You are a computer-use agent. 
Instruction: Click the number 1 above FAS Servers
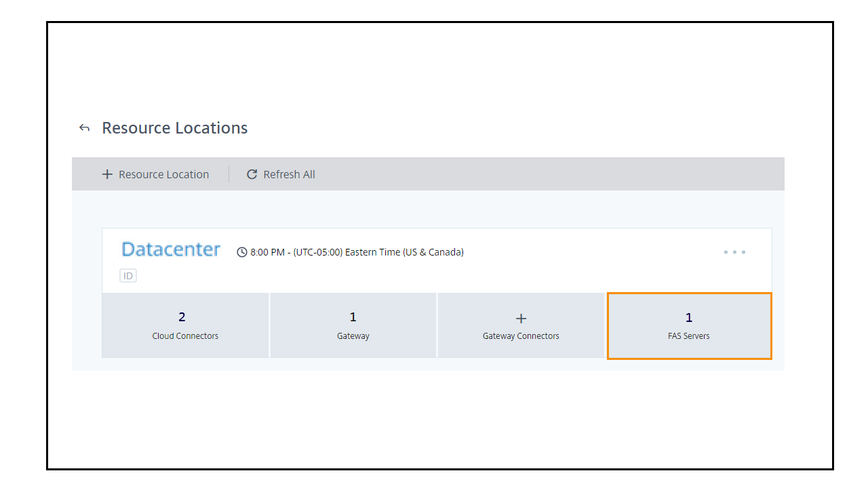[x=689, y=317]
